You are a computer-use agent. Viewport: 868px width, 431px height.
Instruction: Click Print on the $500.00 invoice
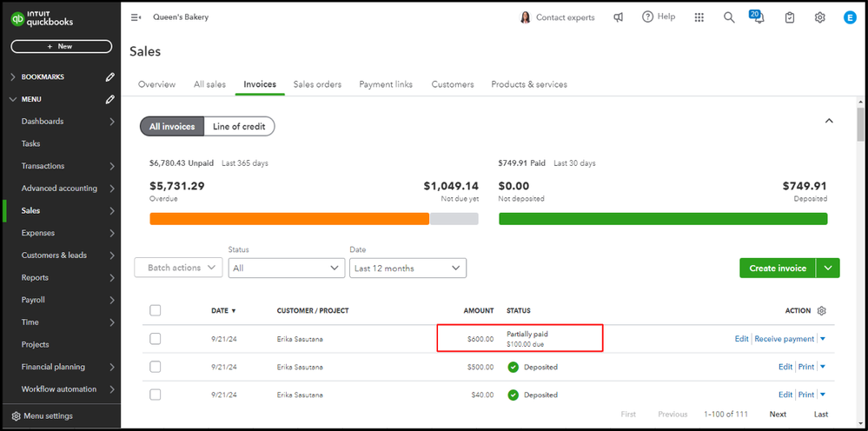click(806, 367)
